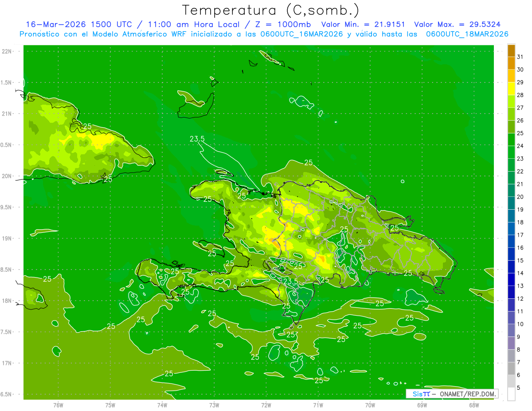
Task: Click legend scale value "12"
Action: (520, 299)
